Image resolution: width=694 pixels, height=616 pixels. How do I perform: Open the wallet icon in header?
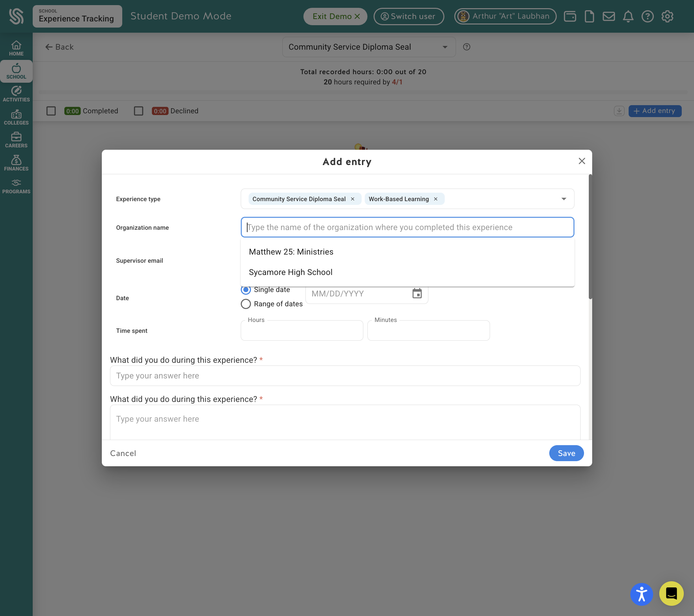pyautogui.click(x=570, y=16)
